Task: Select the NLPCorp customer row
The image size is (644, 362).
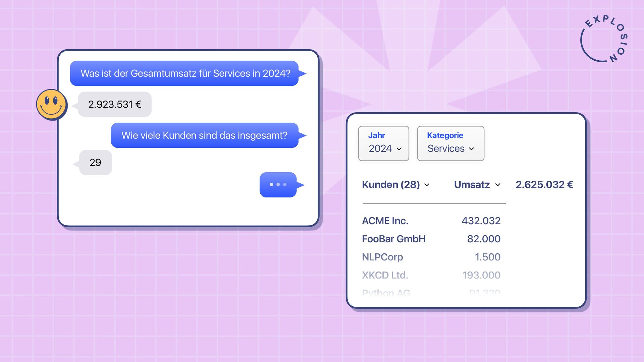Action: tap(382, 257)
